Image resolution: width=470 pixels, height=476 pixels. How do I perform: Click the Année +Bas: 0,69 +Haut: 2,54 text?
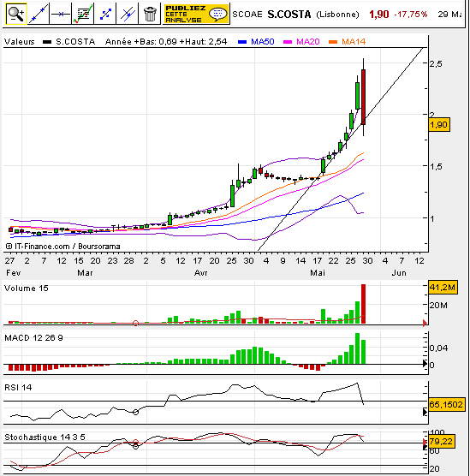166,42
